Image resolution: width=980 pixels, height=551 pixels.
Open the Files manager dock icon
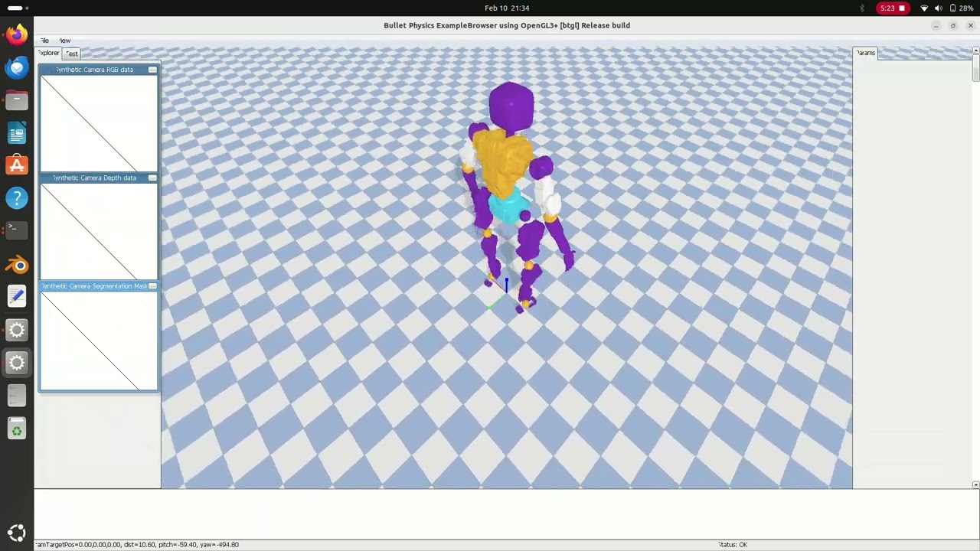(x=17, y=100)
